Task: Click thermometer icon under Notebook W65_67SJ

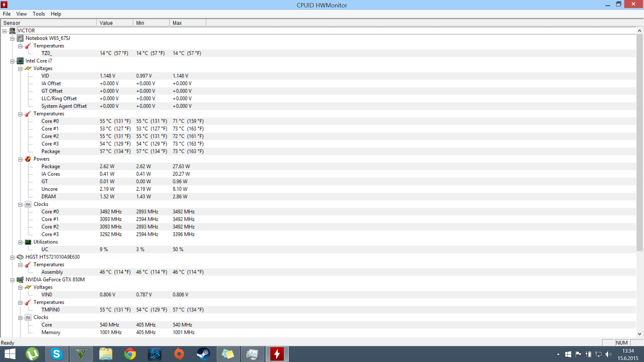Action: 28,46
